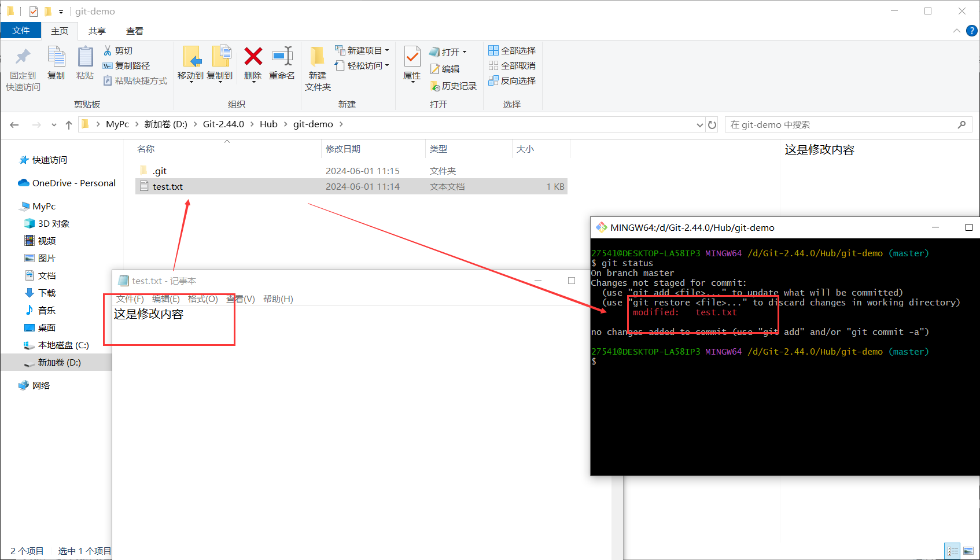Expand the Open (打开) dropdown arrow

[465, 52]
